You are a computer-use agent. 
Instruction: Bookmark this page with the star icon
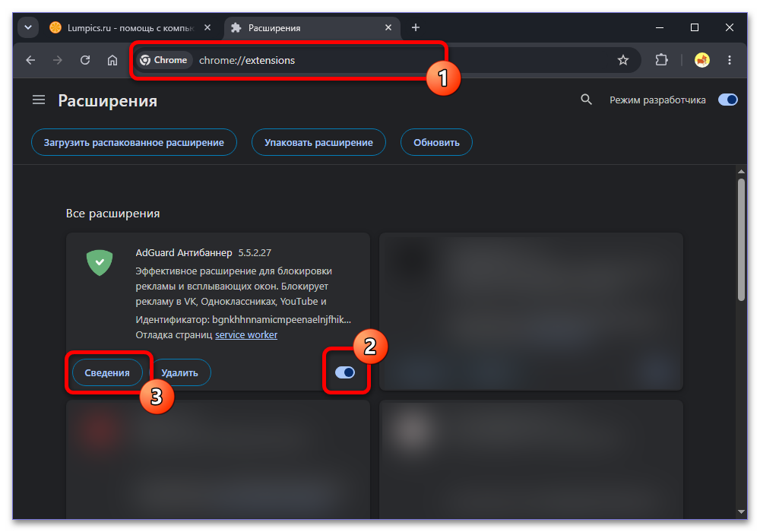click(x=623, y=60)
